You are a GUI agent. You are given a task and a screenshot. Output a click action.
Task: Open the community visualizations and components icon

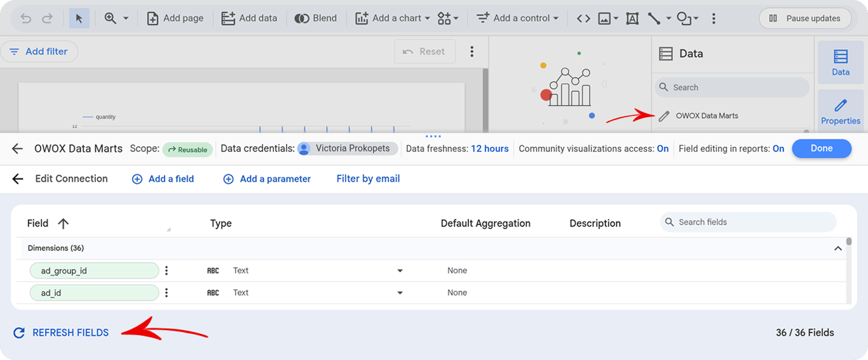tap(448, 18)
